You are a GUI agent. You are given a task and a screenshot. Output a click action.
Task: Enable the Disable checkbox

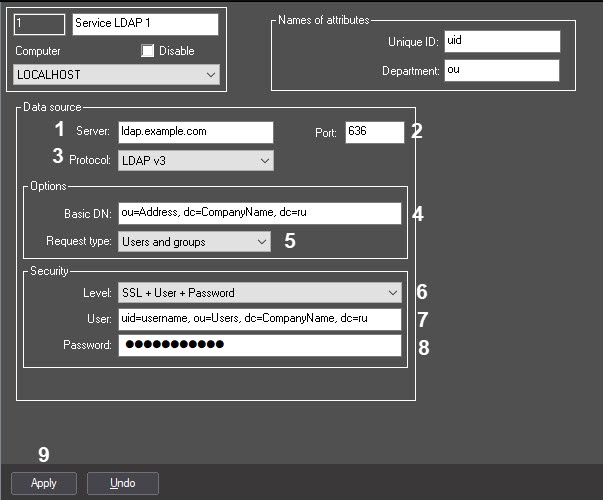149,51
